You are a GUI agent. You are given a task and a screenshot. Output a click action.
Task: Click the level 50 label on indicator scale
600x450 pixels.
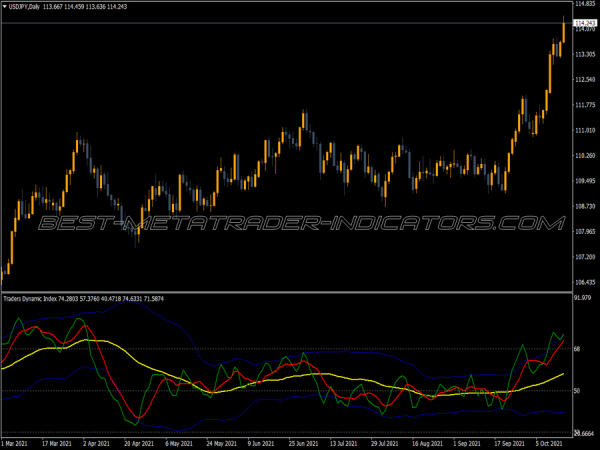click(x=577, y=391)
